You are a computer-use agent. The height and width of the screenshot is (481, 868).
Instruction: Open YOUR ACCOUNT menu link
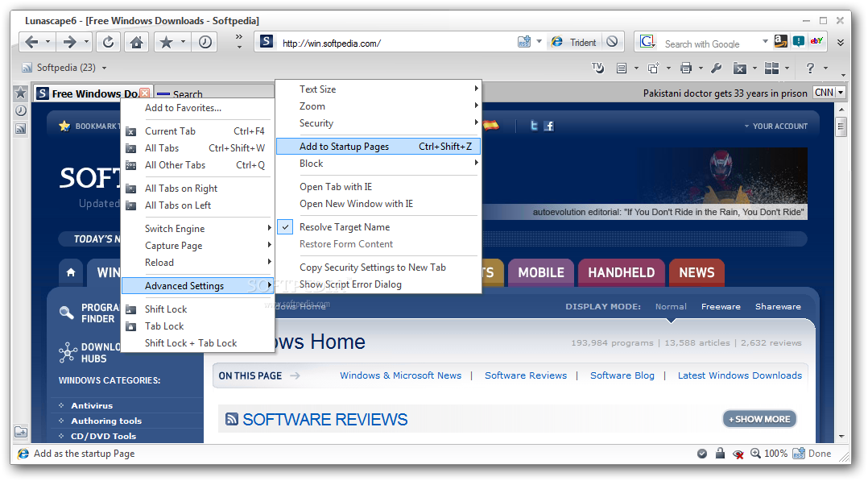coord(779,126)
